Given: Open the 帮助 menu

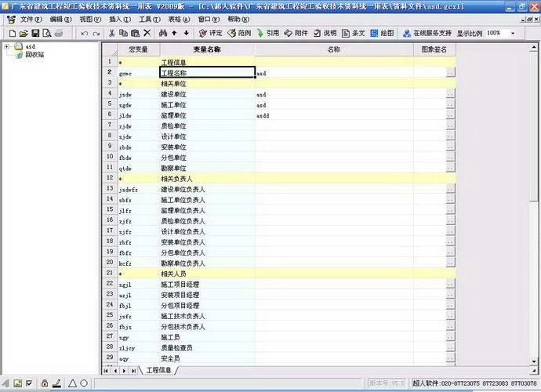Looking at the screenshot, I should coord(238,20).
